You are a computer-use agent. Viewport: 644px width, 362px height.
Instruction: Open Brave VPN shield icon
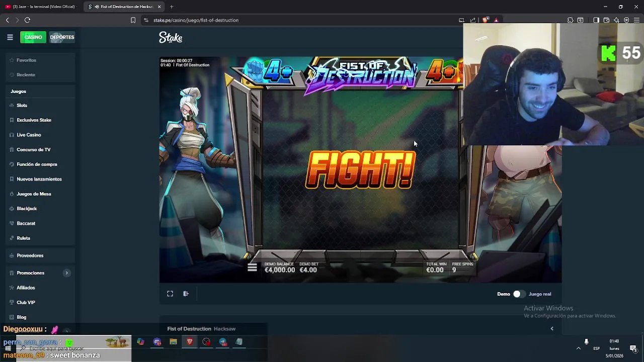pyautogui.click(x=626, y=20)
